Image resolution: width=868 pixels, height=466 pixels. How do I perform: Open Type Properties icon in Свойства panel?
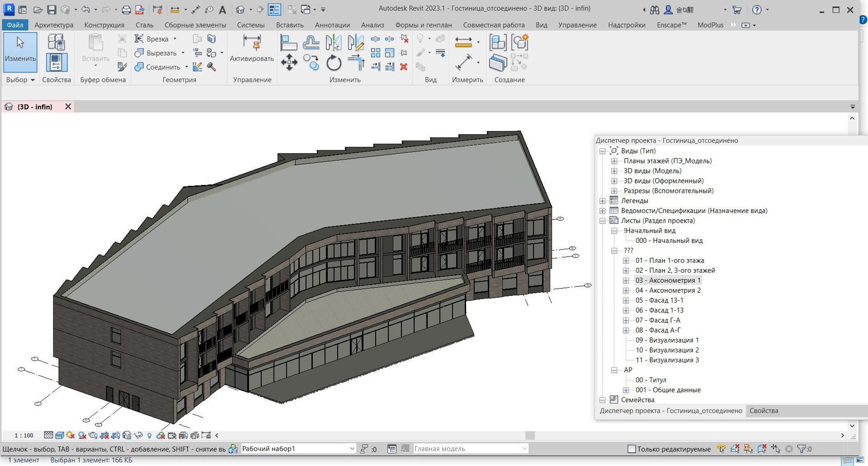tap(57, 43)
